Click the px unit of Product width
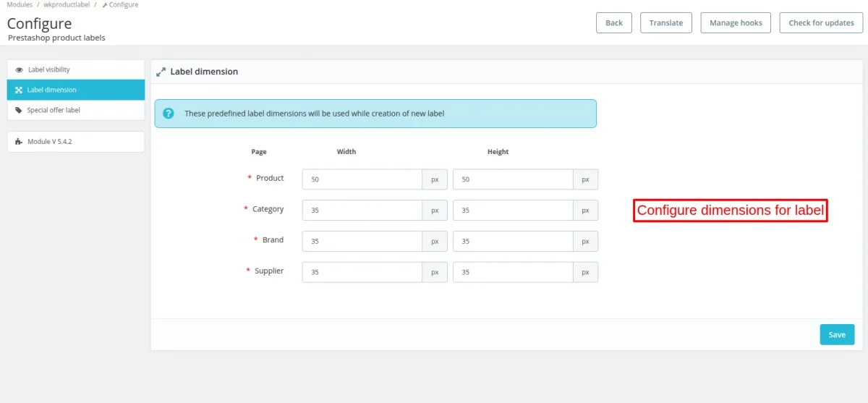Viewport: 868px width, 403px height. point(435,179)
